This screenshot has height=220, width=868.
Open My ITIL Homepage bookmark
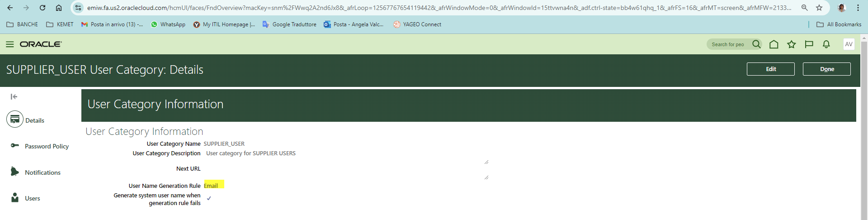[x=224, y=24]
